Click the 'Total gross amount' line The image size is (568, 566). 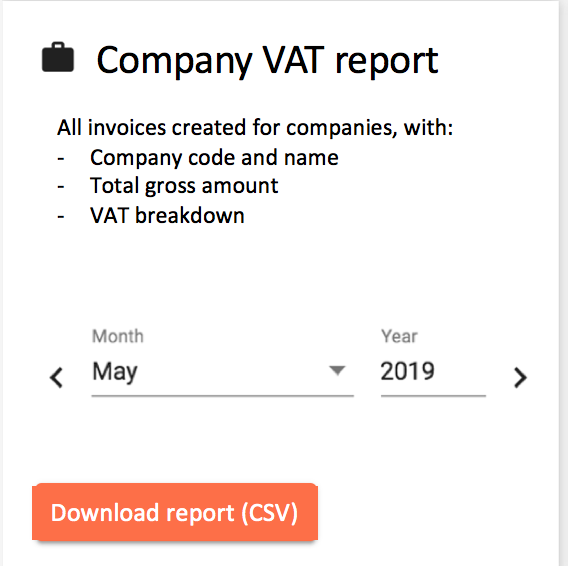[184, 186]
